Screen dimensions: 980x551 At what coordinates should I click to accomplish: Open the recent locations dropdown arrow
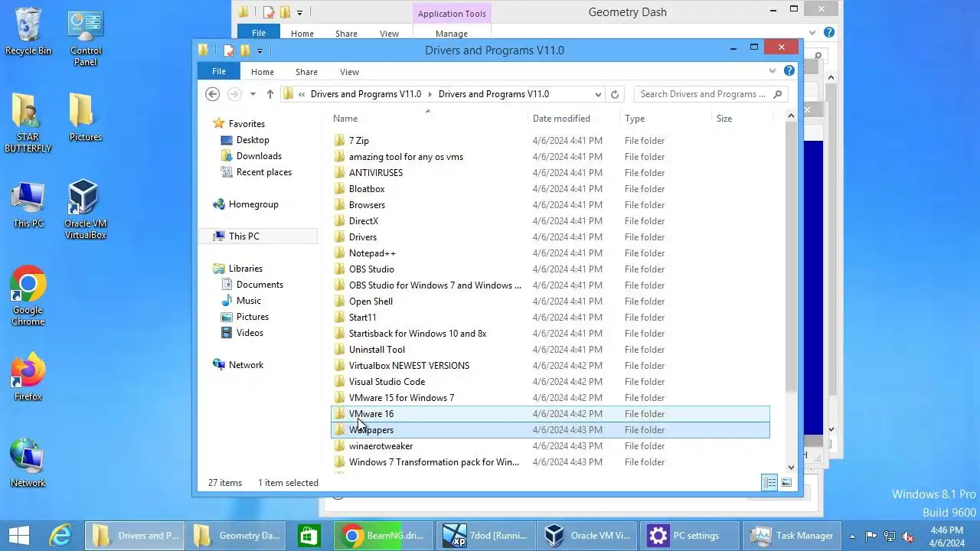(x=253, y=94)
